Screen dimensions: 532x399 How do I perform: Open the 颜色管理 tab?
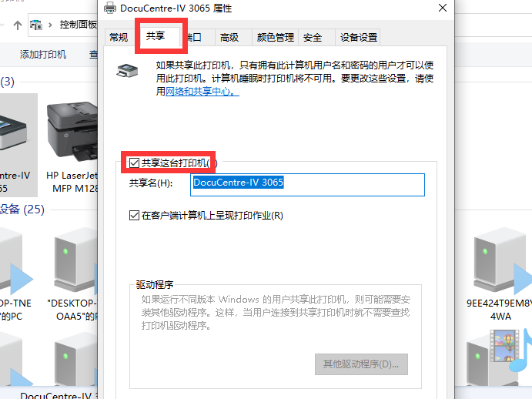275,37
